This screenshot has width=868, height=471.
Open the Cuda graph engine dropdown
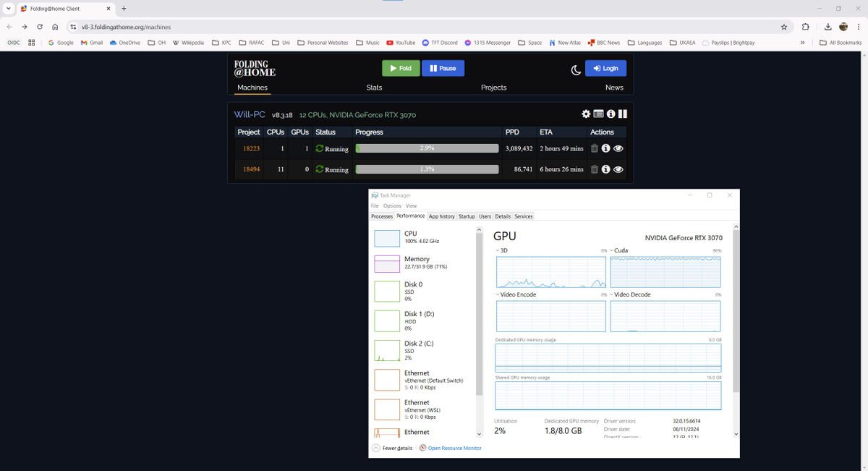click(x=612, y=250)
